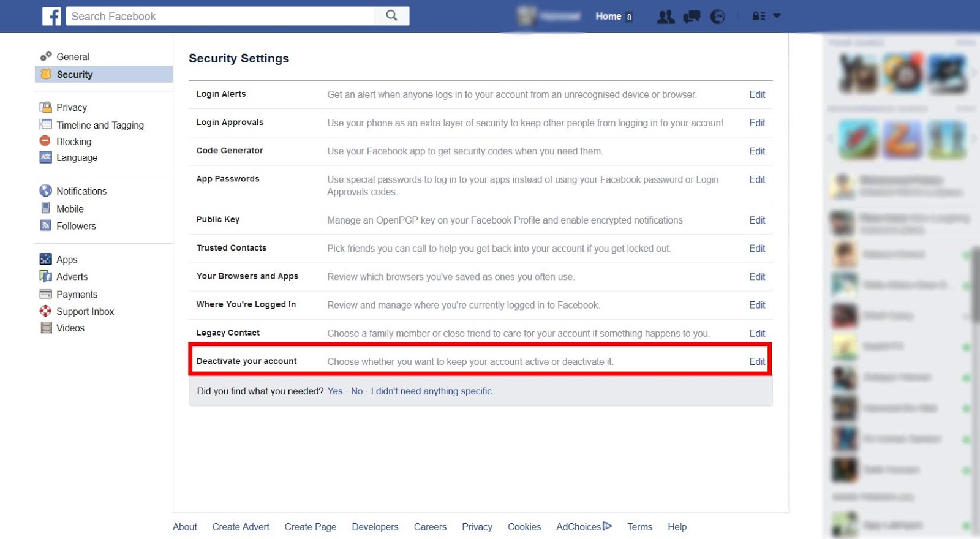980x539 pixels.
Task: Click the Login Alerts row title
Action: point(221,94)
